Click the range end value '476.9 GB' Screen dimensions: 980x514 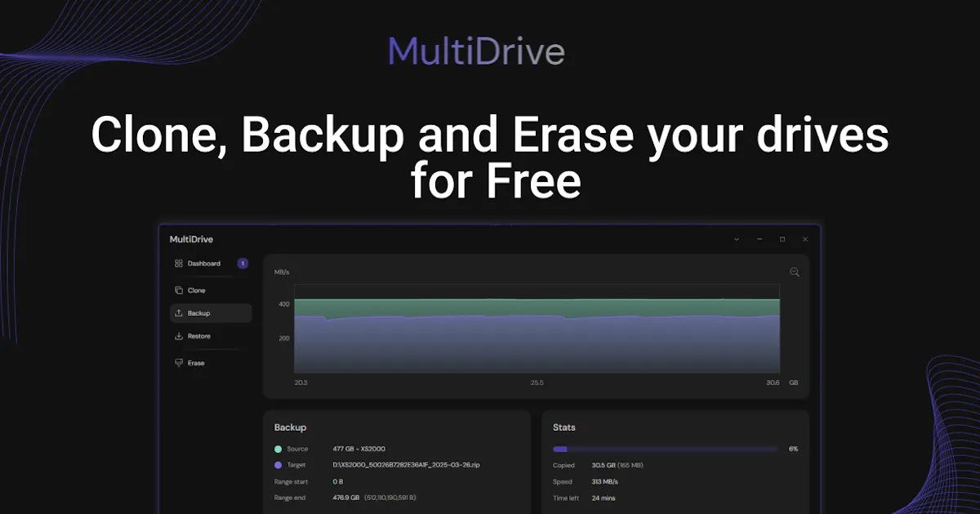click(346, 498)
